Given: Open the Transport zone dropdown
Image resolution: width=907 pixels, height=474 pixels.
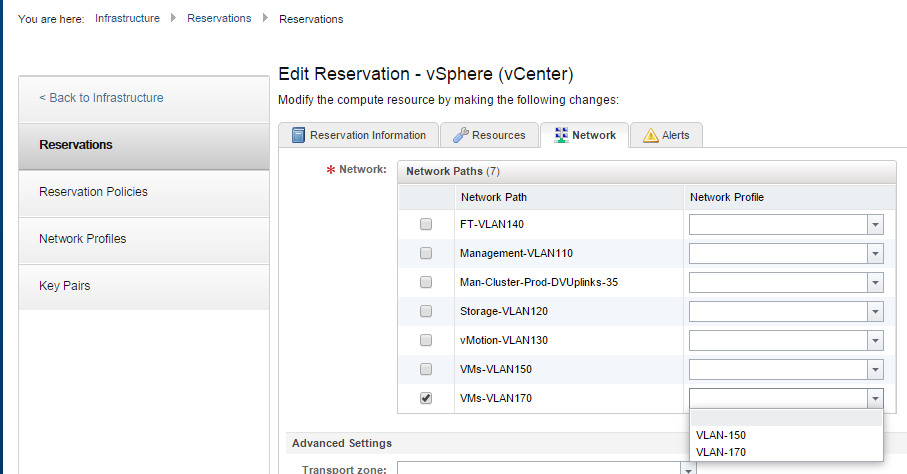Looking at the screenshot, I should click(x=688, y=469).
